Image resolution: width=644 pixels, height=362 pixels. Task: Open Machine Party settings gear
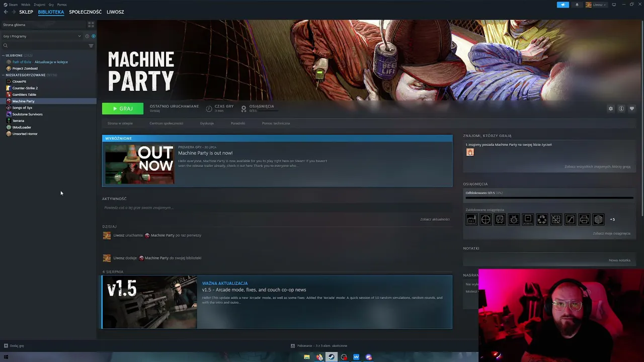point(611,109)
